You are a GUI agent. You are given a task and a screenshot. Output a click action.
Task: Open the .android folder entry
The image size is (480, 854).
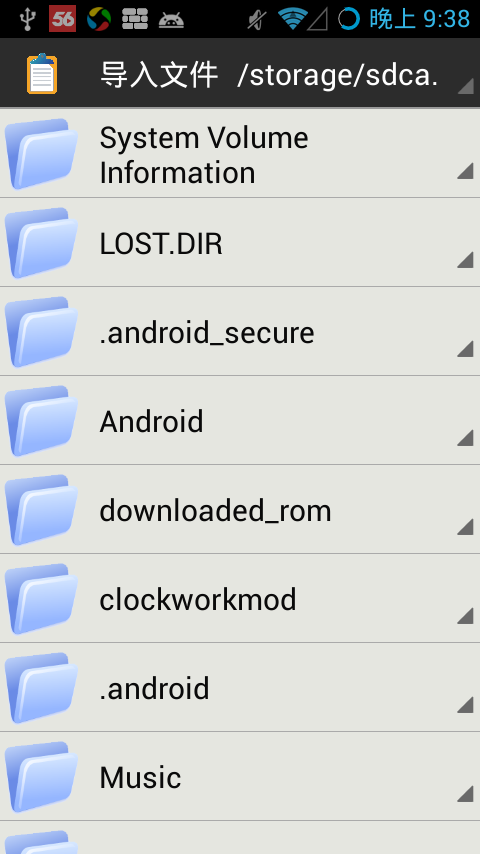pos(240,687)
